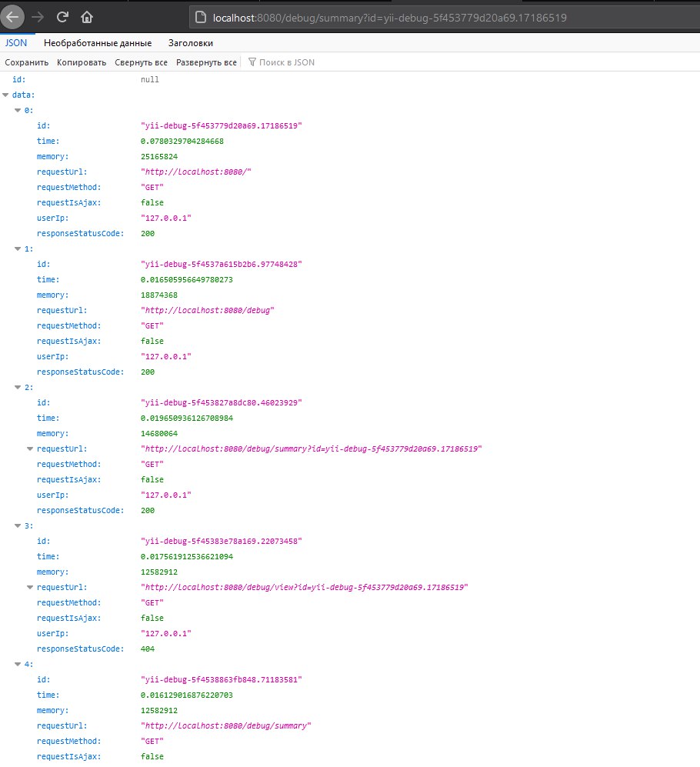
Task: Click the requestIsAjax key in item 1
Action: click(68, 342)
